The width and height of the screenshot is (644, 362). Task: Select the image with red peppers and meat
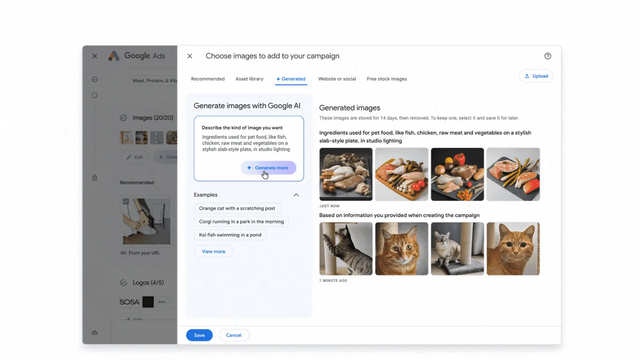pos(457,174)
